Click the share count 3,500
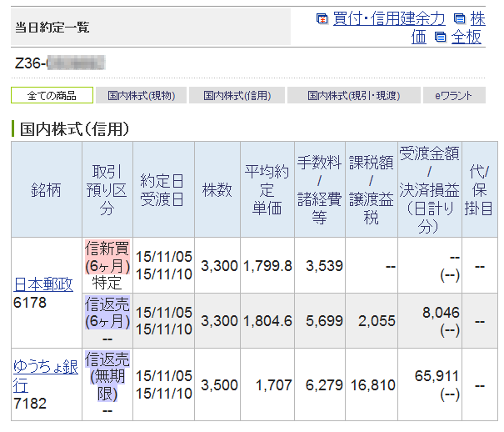504x432 pixels. click(219, 385)
